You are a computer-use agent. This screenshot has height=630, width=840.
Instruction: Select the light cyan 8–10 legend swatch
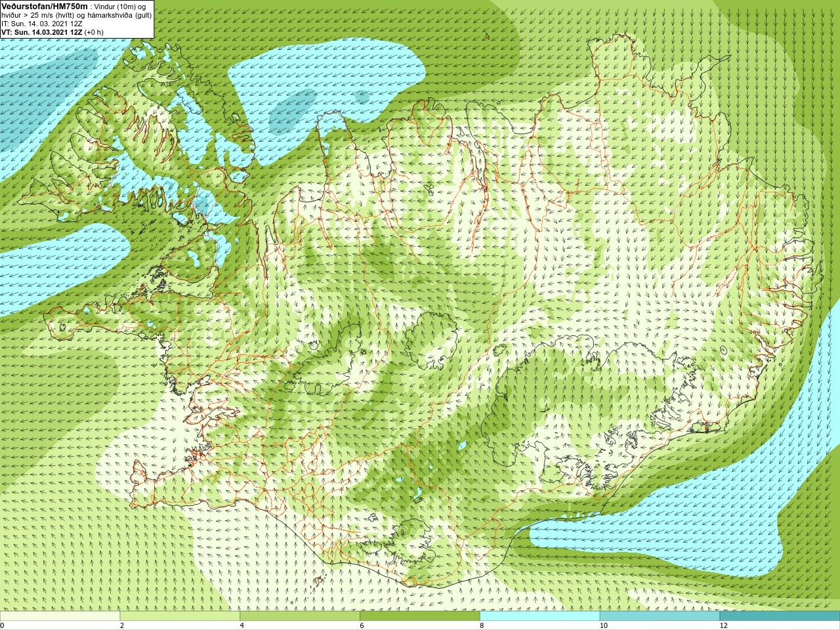point(540,616)
